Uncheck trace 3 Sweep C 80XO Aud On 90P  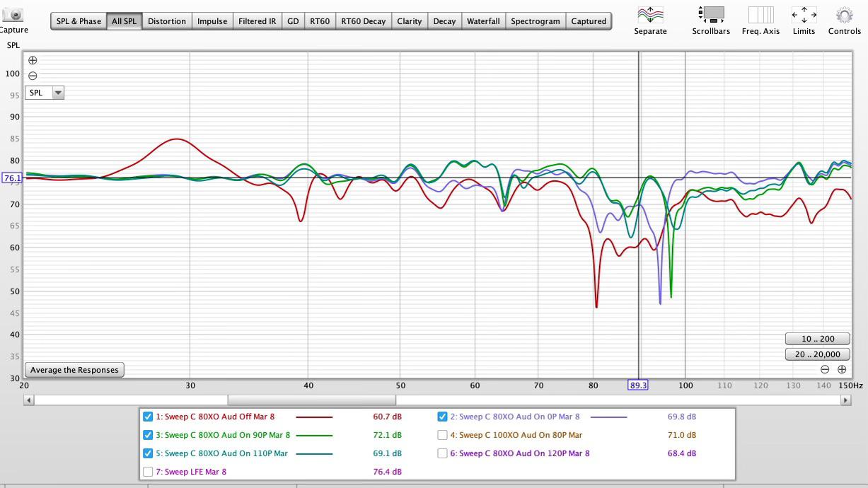click(x=148, y=435)
